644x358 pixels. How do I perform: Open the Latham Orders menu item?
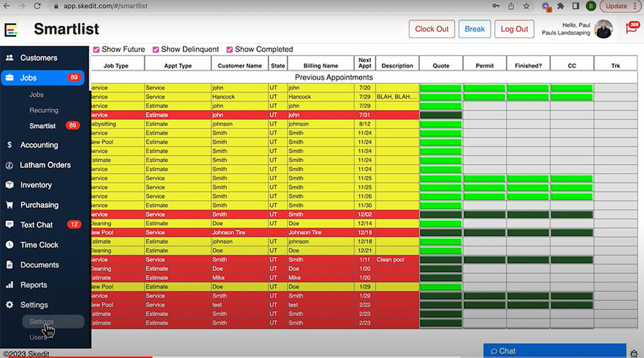point(45,165)
